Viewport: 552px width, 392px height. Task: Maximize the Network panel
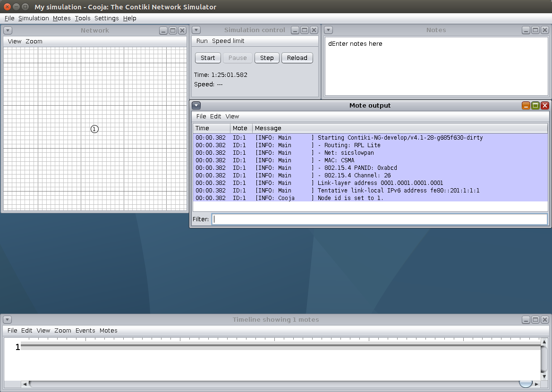point(173,31)
